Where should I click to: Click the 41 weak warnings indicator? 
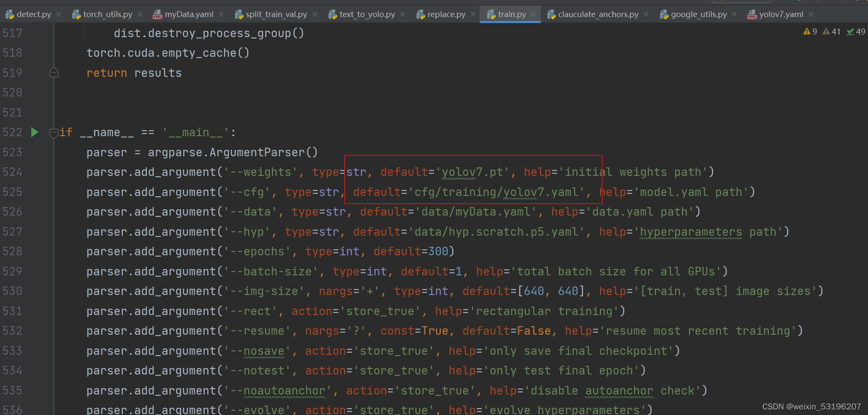(x=831, y=32)
